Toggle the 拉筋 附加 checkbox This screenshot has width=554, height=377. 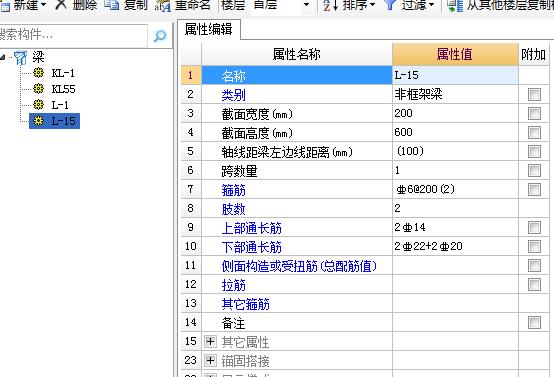(x=534, y=284)
